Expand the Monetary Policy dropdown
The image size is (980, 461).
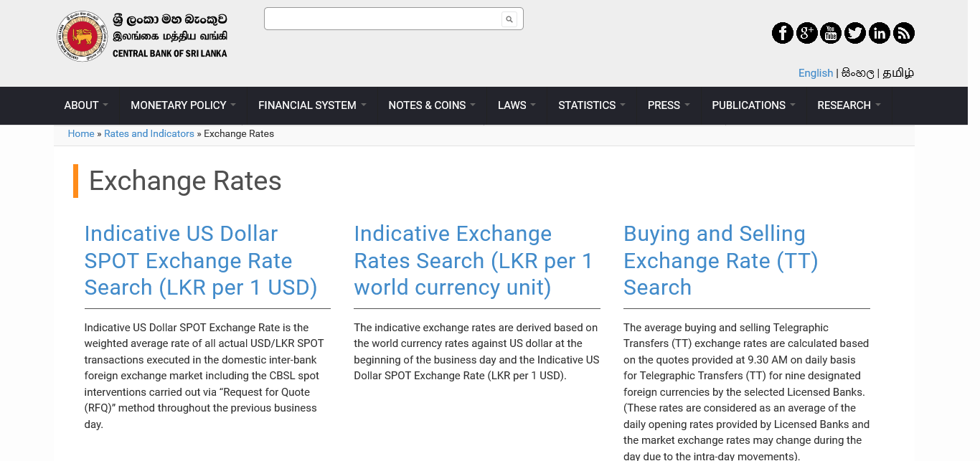[x=182, y=105]
